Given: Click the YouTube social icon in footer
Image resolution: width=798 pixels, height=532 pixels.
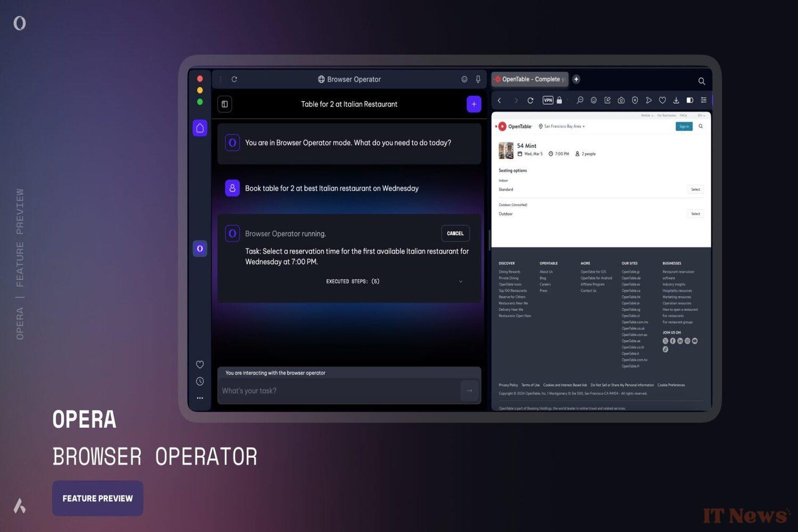Looking at the screenshot, I should (x=695, y=341).
